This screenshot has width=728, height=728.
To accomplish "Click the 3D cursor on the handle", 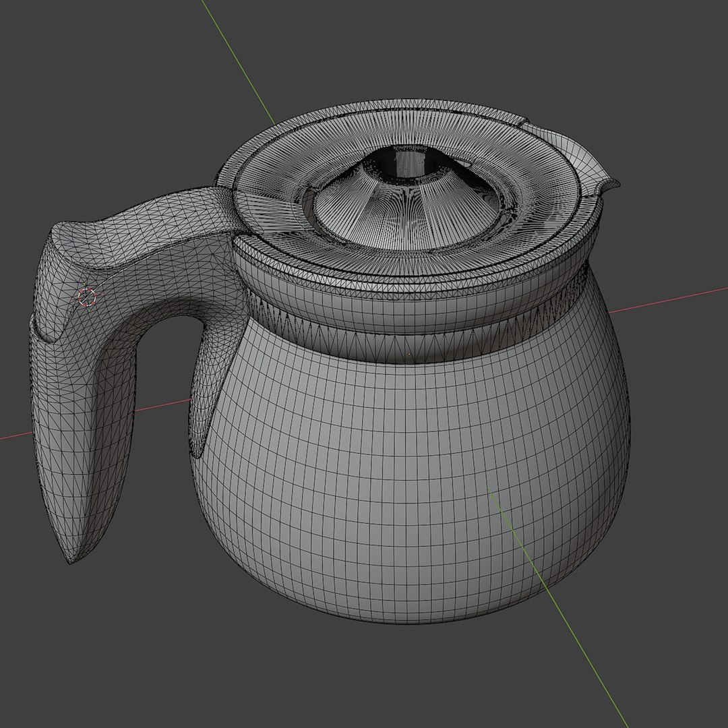I will 87,297.
